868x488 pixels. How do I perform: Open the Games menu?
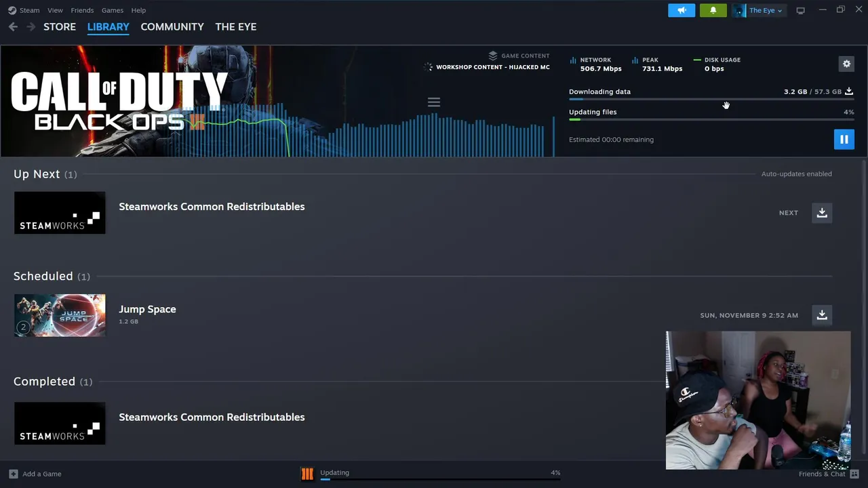click(112, 10)
